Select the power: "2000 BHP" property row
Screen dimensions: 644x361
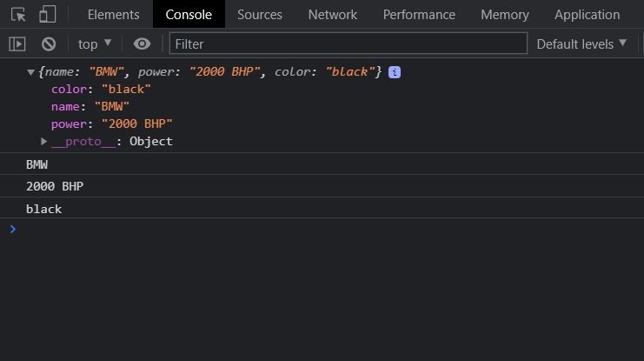click(x=112, y=124)
